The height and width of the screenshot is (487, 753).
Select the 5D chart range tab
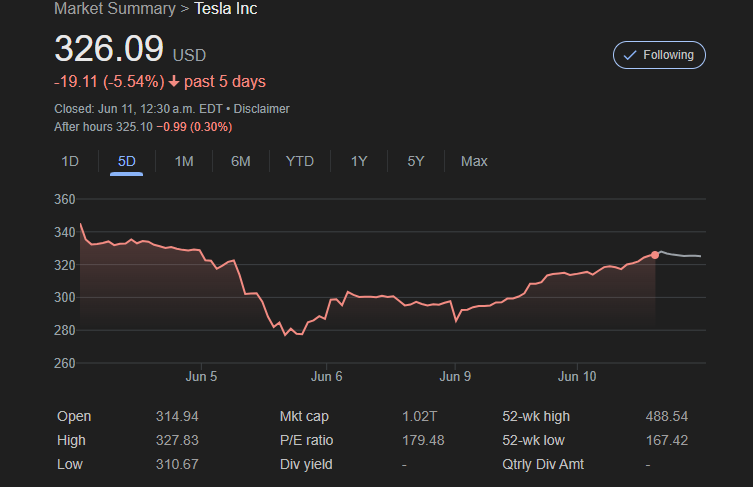pos(127,161)
